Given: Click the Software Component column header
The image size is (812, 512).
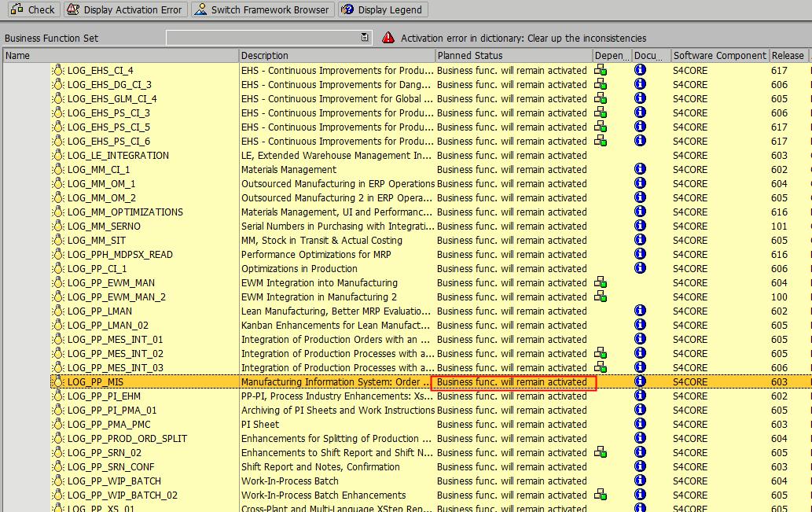Looking at the screenshot, I should tap(718, 55).
